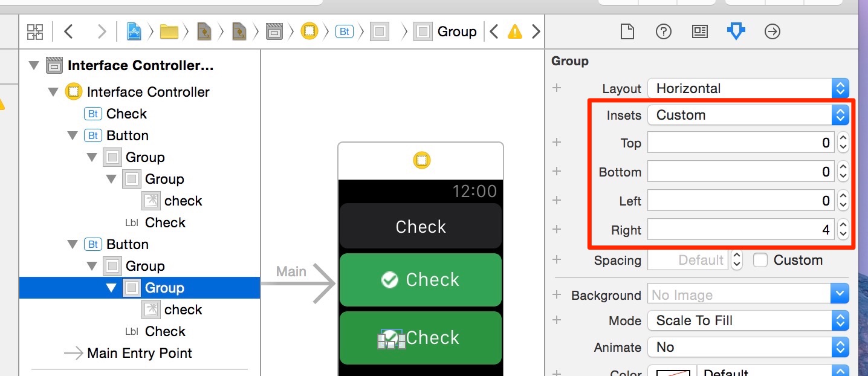Viewport: 868px width, 376px height.
Task: Click the Right inset value field
Action: tap(741, 230)
